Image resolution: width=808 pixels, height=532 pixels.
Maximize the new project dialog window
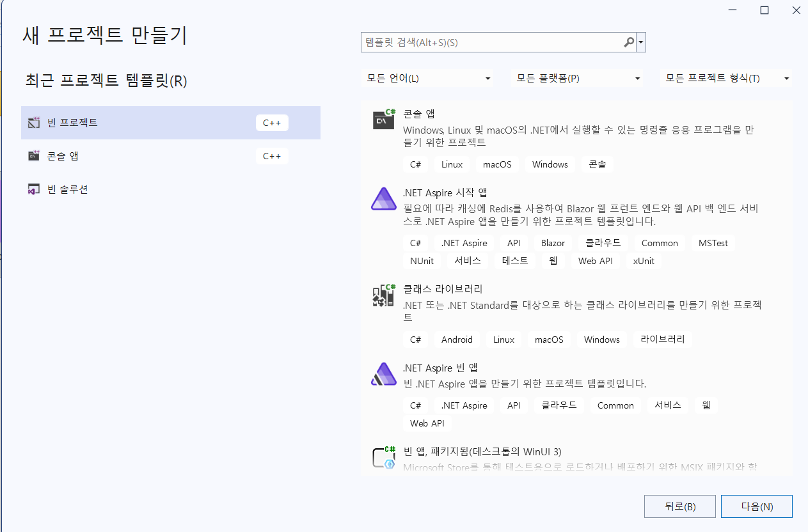pyautogui.click(x=764, y=10)
